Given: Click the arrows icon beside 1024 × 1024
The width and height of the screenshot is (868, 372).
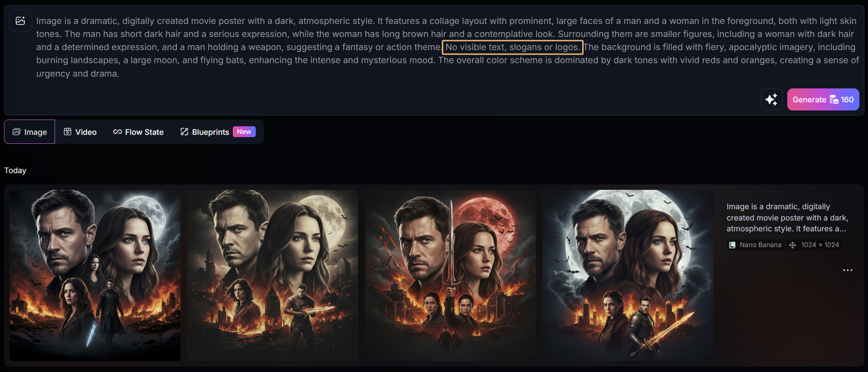Looking at the screenshot, I should [792, 245].
